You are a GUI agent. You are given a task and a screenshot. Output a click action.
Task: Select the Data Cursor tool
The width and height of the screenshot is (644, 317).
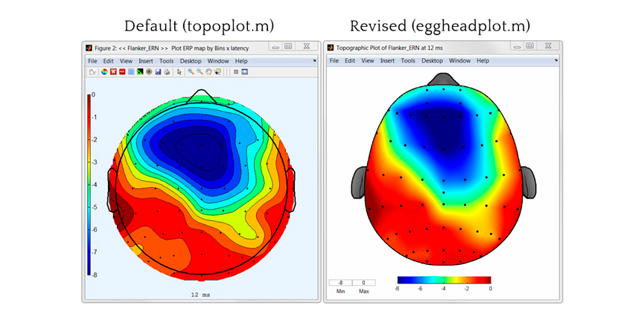pyautogui.click(x=218, y=72)
